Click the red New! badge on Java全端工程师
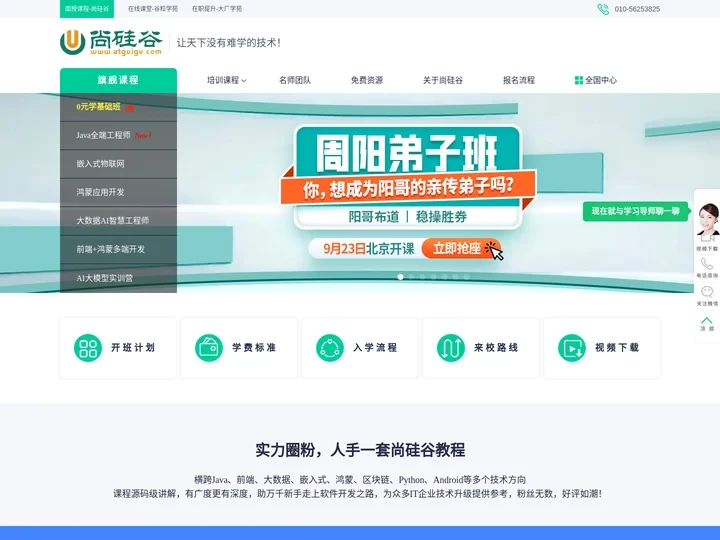The height and width of the screenshot is (540, 720). pyautogui.click(x=143, y=135)
